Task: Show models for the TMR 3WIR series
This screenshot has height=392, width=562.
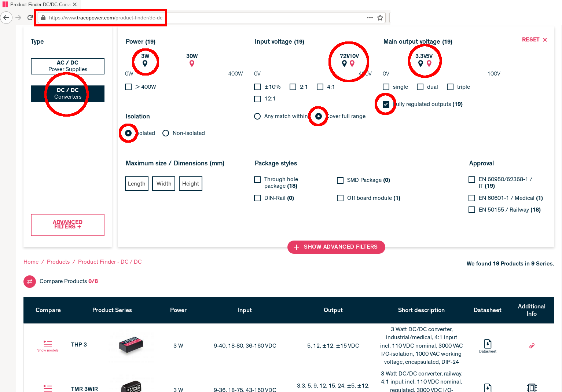Action: pyautogui.click(x=48, y=388)
